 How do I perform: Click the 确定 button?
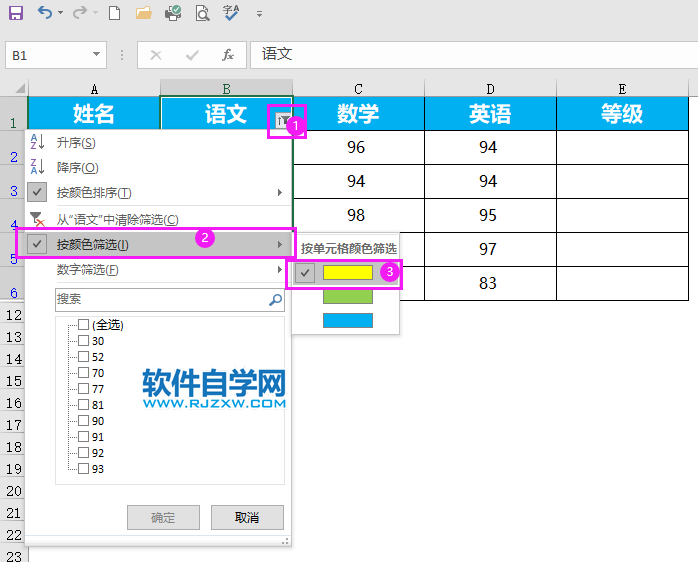(163, 517)
